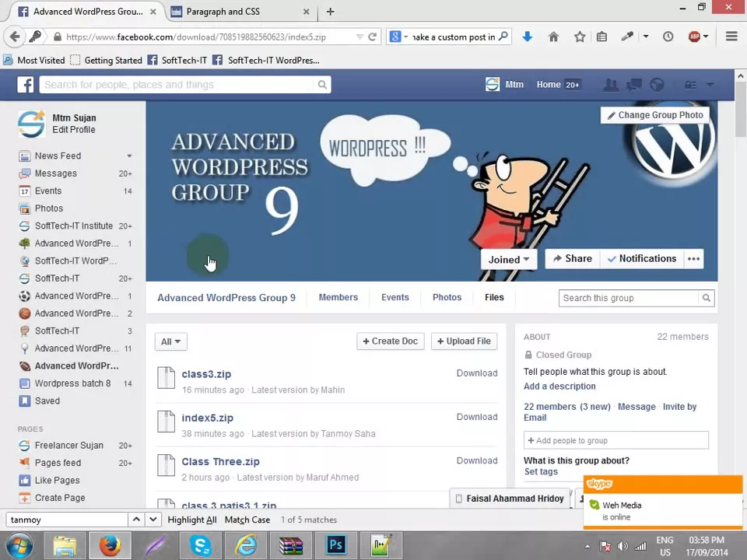The image size is (747, 560).
Task: Click the Add a description link
Action: tap(559, 387)
